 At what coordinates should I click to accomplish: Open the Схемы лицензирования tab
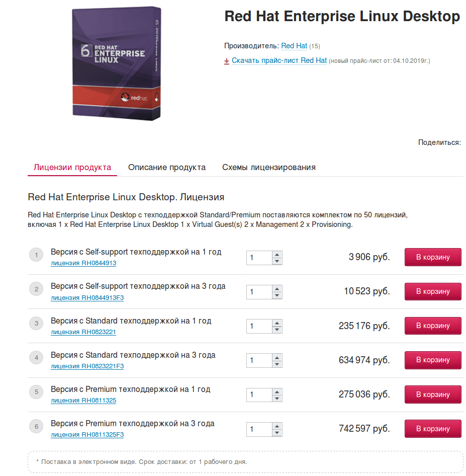269,167
